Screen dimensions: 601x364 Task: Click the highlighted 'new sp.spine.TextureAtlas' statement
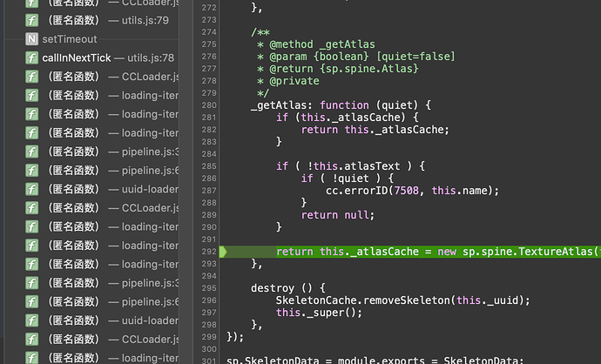438,252
